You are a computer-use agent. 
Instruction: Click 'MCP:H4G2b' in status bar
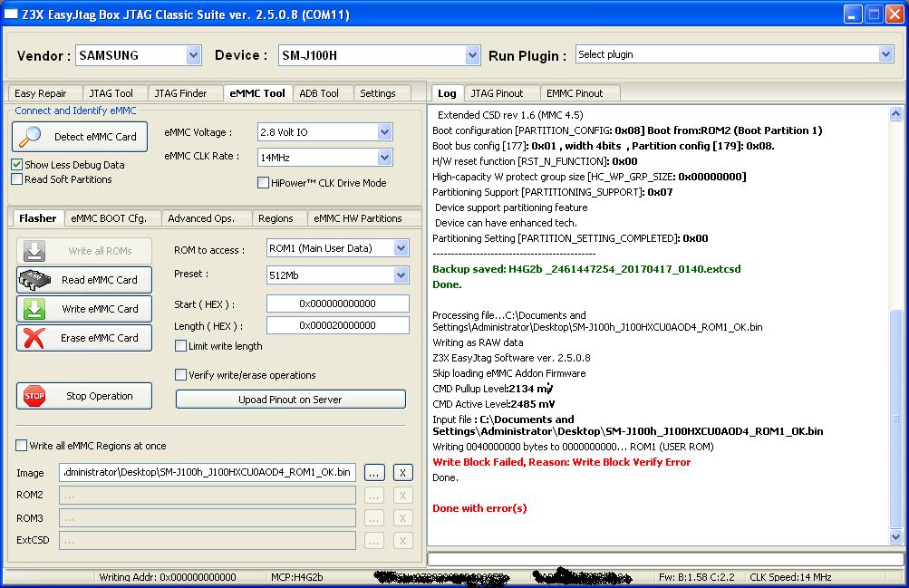(x=297, y=577)
